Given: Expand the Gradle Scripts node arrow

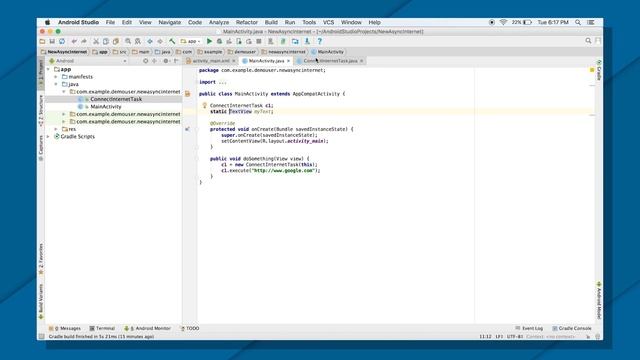Looking at the screenshot, I should (49, 136).
